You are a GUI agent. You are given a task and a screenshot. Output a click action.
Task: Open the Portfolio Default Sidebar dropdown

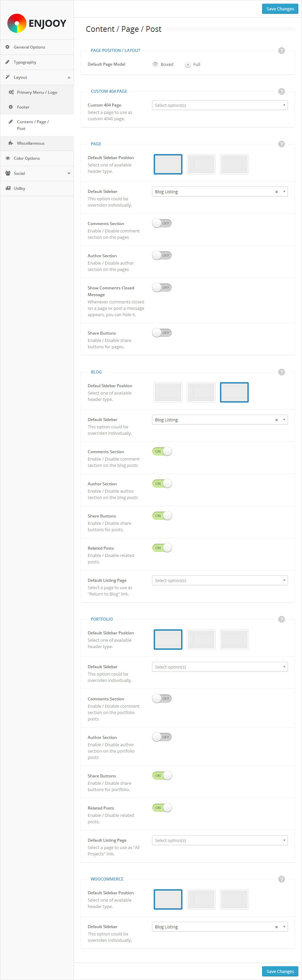[219, 667]
